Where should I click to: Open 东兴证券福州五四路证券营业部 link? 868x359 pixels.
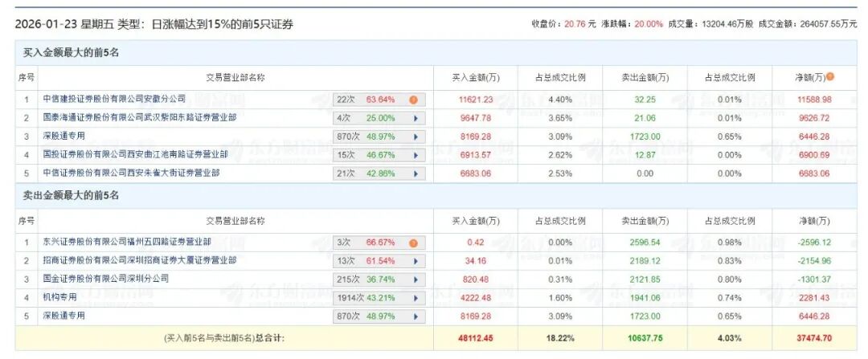point(127,241)
